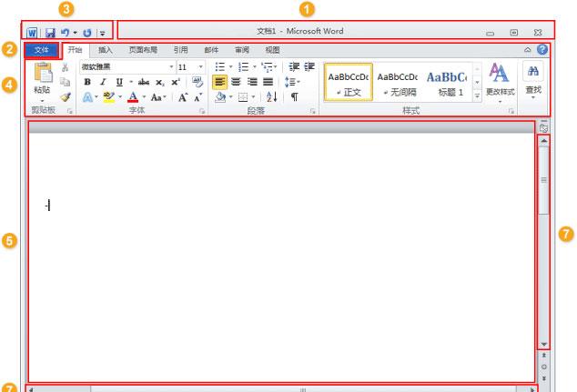Click the Sort A-Z icon
The height and width of the screenshot is (392, 577).
pos(272,97)
